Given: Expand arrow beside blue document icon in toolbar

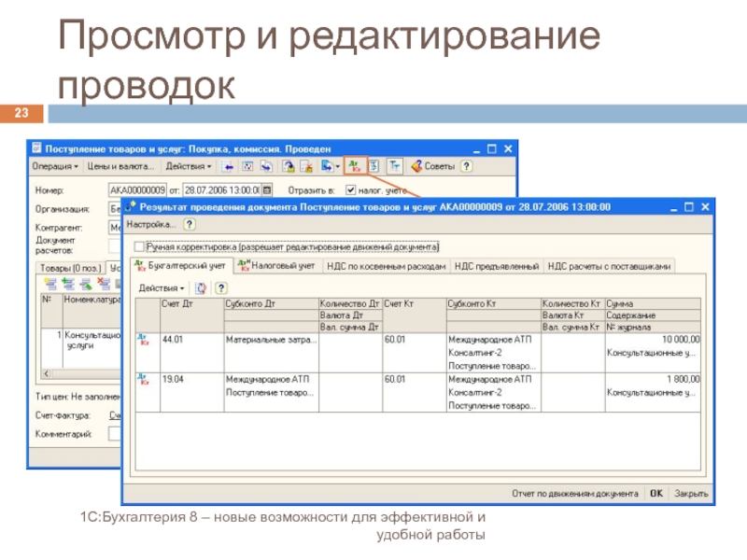Looking at the screenshot, I should coord(338,166).
